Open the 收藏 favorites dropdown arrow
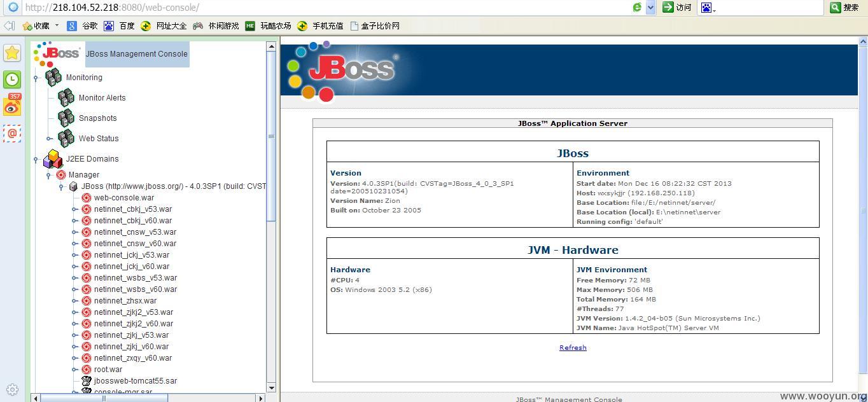 57,26
